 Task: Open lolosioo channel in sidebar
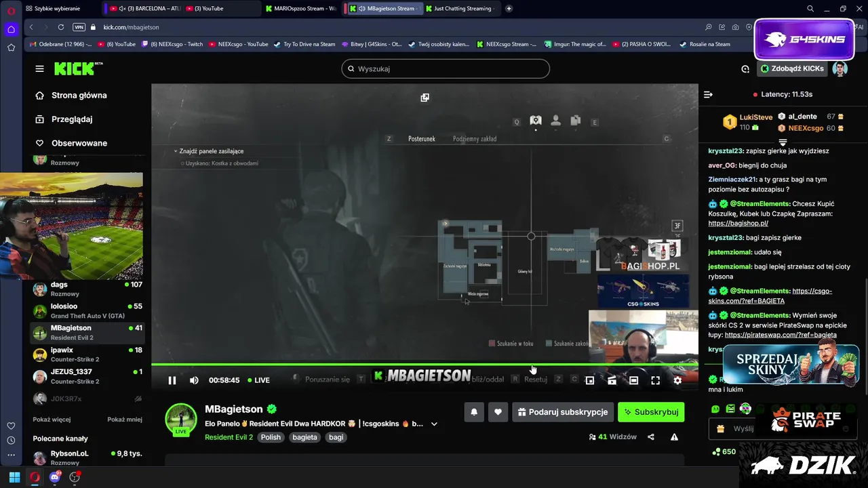click(x=87, y=311)
